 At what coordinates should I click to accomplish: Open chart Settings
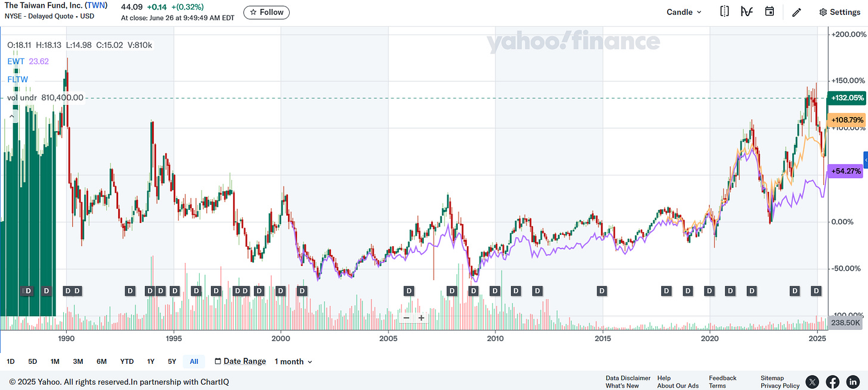pos(839,12)
